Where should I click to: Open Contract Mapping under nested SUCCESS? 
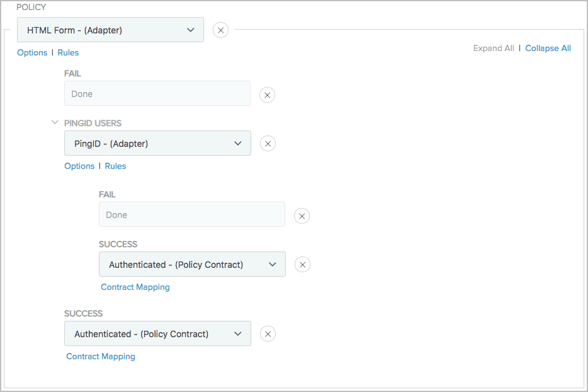135,287
